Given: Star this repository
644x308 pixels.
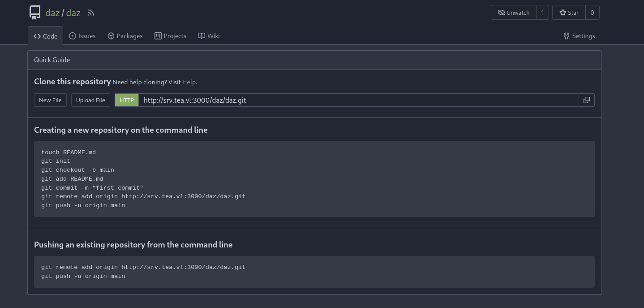Looking at the screenshot, I should pyautogui.click(x=569, y=13).
